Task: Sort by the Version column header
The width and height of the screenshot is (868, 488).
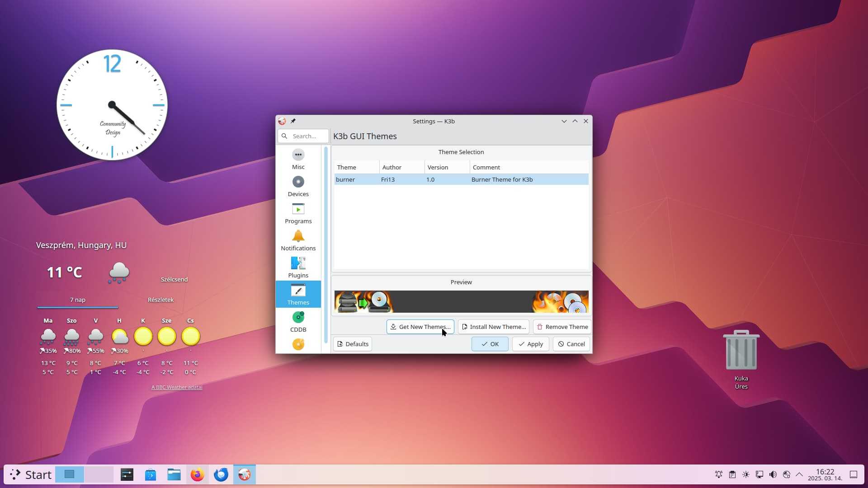Action: pyautogui.click(x=447, y=167)
